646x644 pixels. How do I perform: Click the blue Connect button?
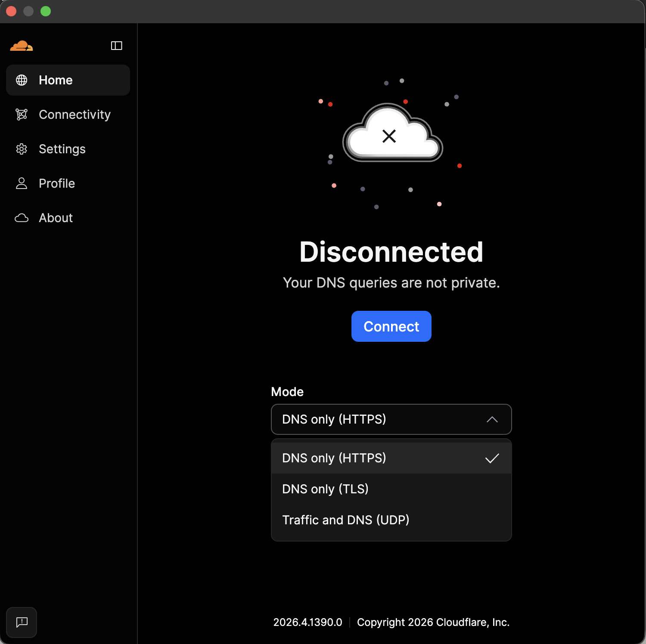[x=391, y=326]
